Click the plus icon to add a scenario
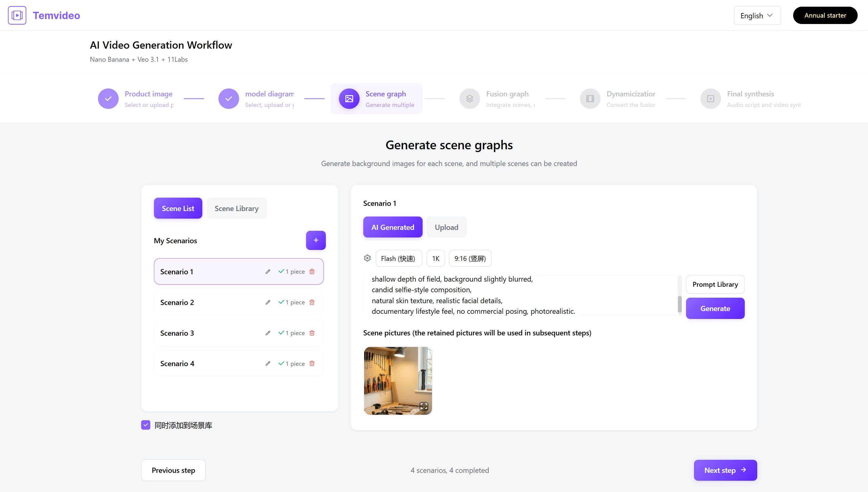The image size is (868, 492). (316, 240)
